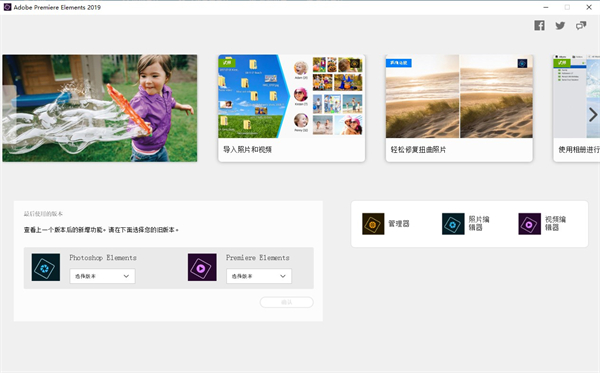The height and width of the screenshot is (373, 600).
Task: Click the Premiere Elements logo icon
Action: [202, 267]
